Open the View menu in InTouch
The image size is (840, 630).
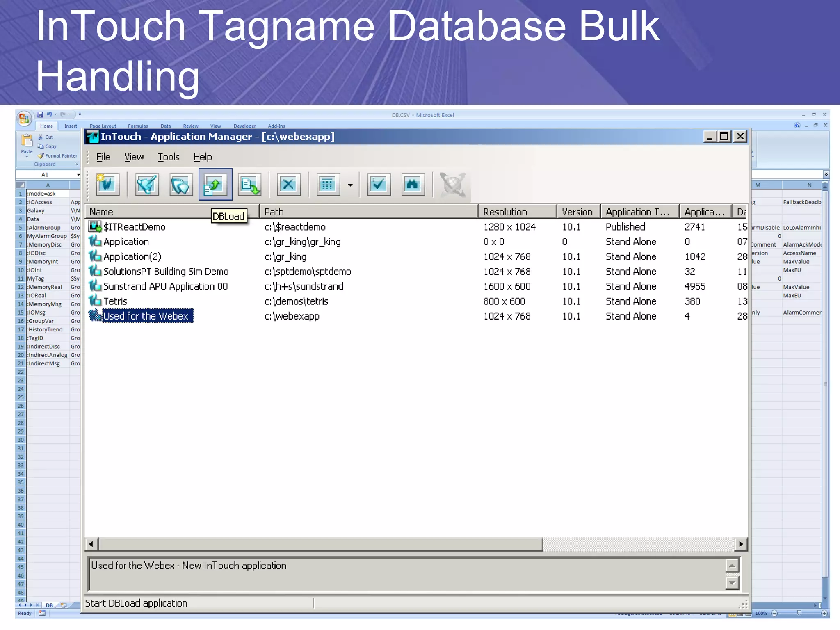click(x=134, y=157)
